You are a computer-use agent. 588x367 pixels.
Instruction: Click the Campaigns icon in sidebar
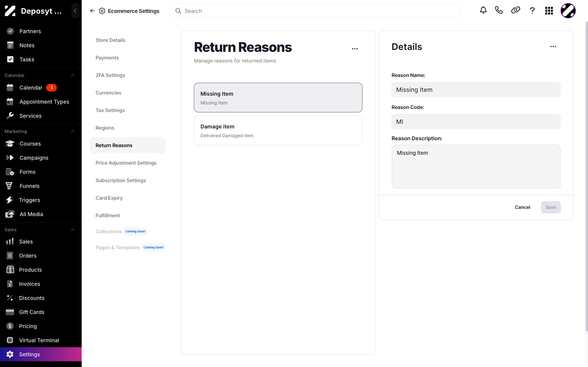click(10, 158)
